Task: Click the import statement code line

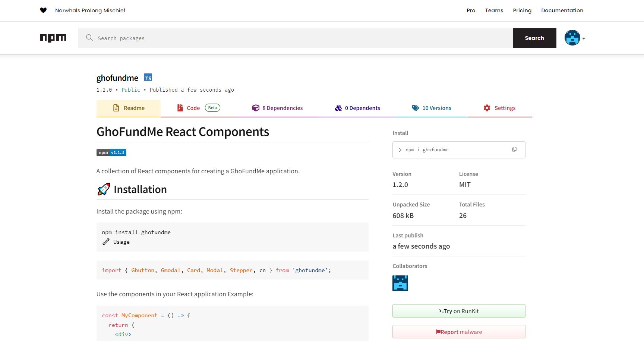Action: (217, 270)
